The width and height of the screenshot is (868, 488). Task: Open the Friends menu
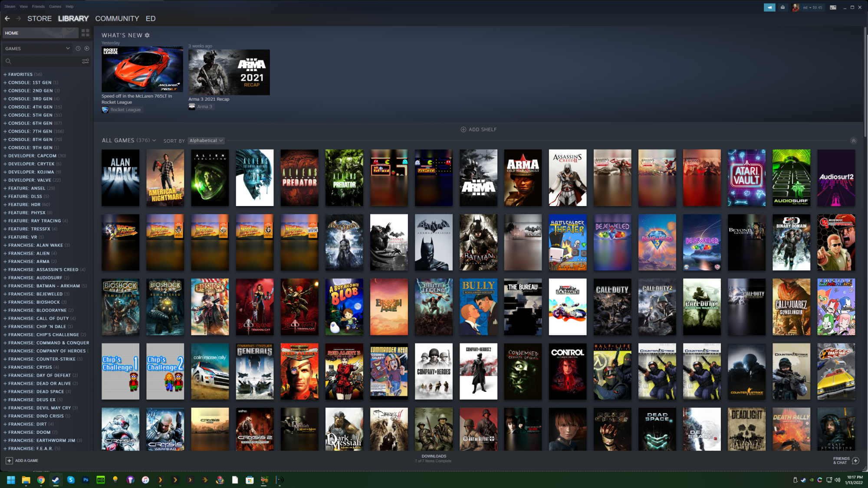(x=38, y=7)
